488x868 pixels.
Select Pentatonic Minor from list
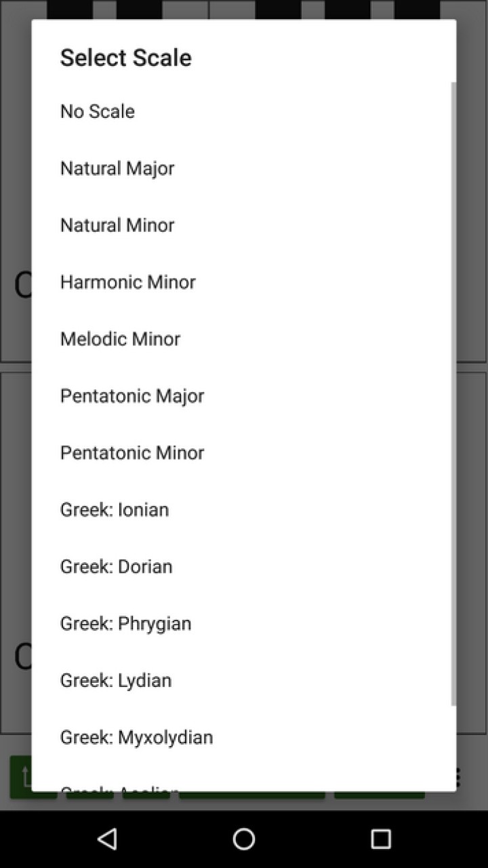point(244,453)
